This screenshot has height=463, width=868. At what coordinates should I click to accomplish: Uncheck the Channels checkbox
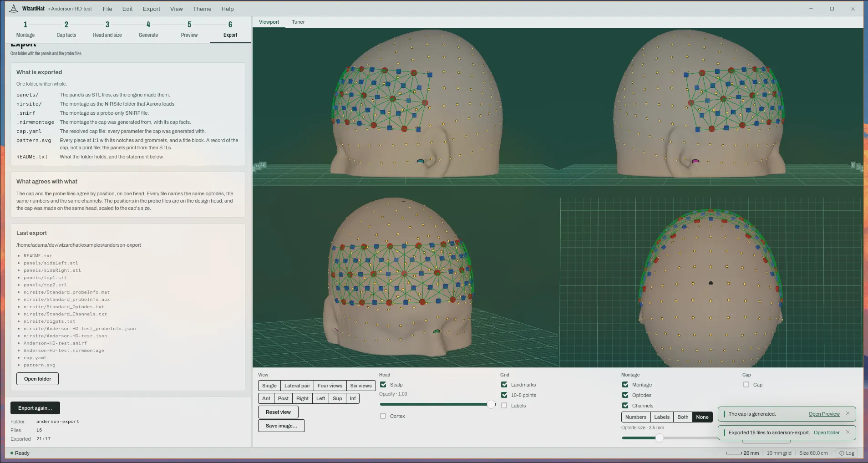tap(625, 406)
